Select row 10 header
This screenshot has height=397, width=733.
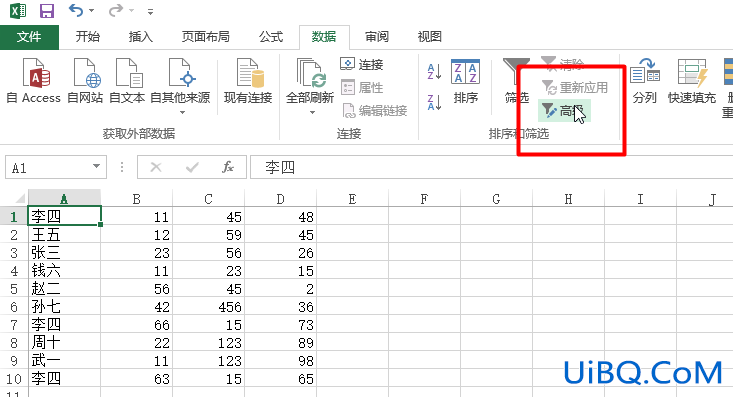click(14, 379)
